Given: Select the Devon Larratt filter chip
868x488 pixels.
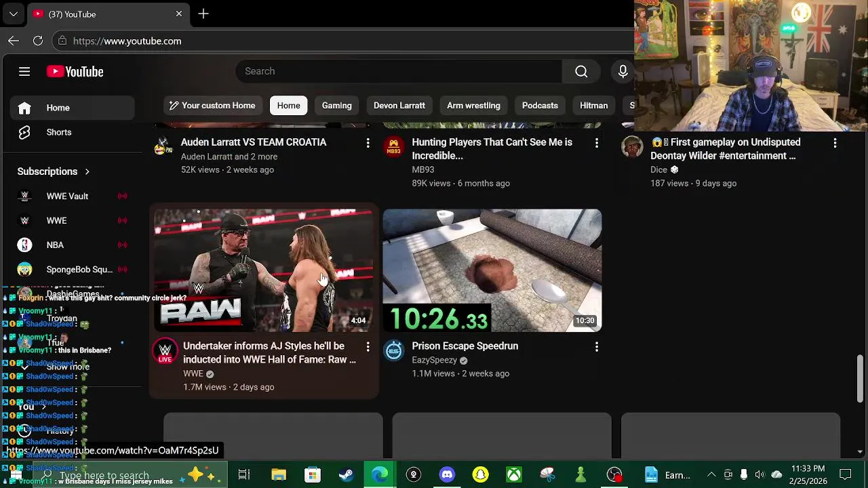Looking at the screenshot, I should 399,106.
